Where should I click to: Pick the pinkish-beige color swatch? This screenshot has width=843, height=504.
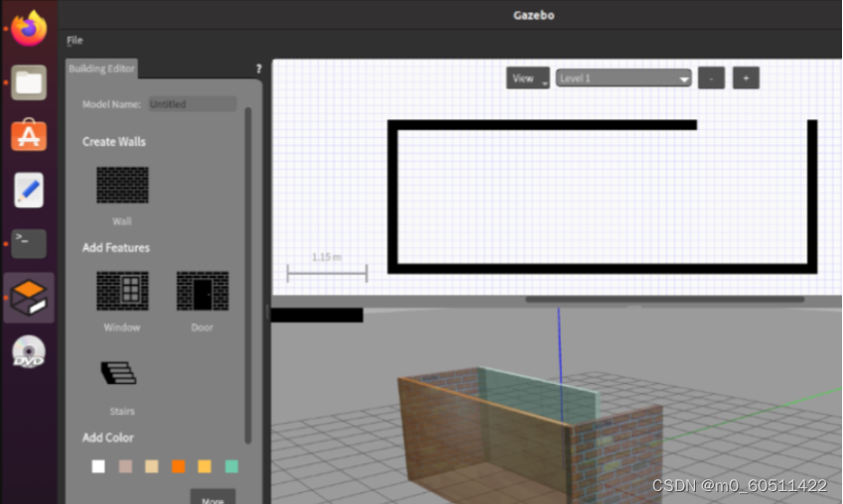click(x=125, y=466)
